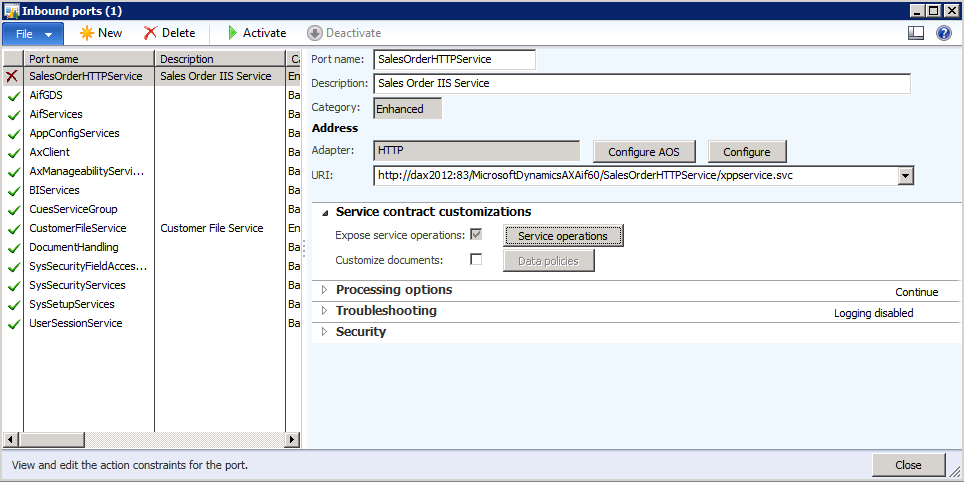Click the Description text field
The image size is (964, 482).
(x=641, y=84)
